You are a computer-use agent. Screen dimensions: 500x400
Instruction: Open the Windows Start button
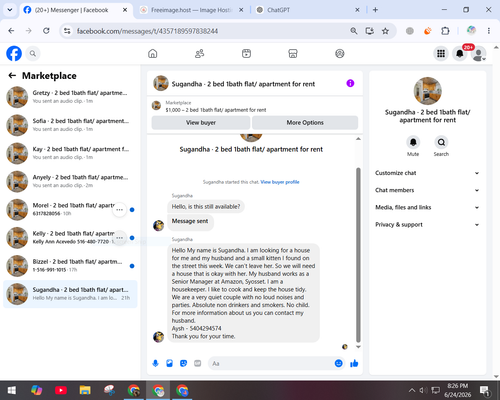pyautogui.click(x=11, y=390)
